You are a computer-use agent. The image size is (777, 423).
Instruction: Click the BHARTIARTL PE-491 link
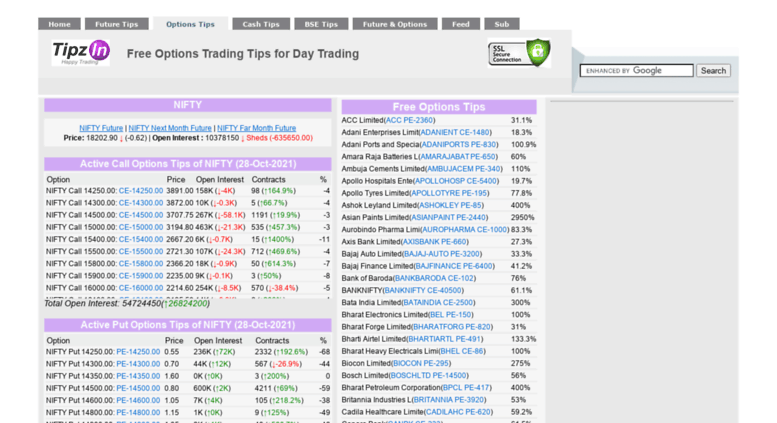[x=446, y=339]
